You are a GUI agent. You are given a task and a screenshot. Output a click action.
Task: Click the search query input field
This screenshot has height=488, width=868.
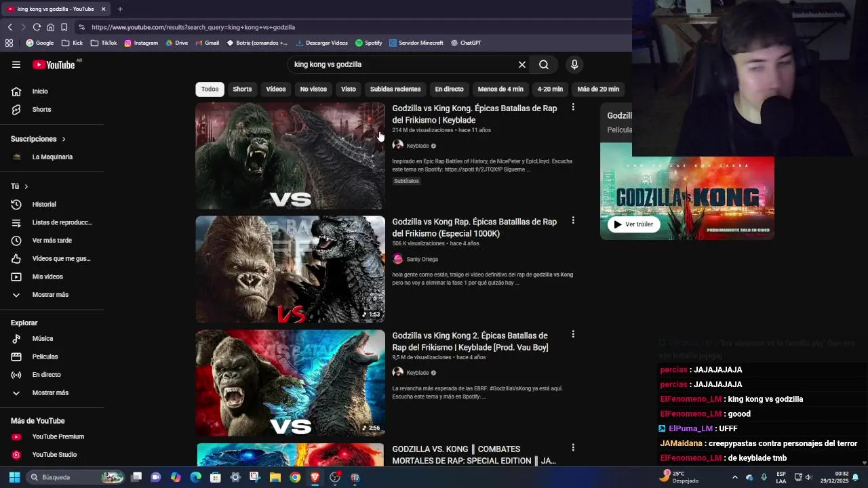pos(400,64)
